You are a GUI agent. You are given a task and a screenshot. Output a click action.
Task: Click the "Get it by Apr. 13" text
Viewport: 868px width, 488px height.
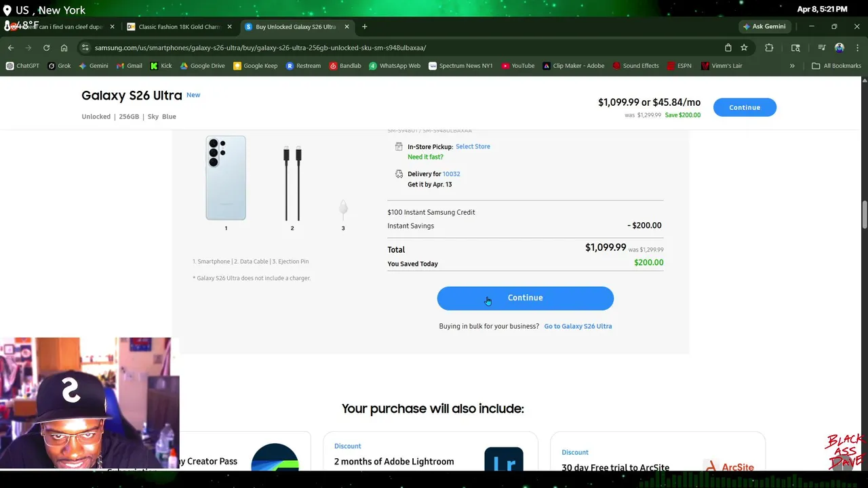(x=429, y=184)
